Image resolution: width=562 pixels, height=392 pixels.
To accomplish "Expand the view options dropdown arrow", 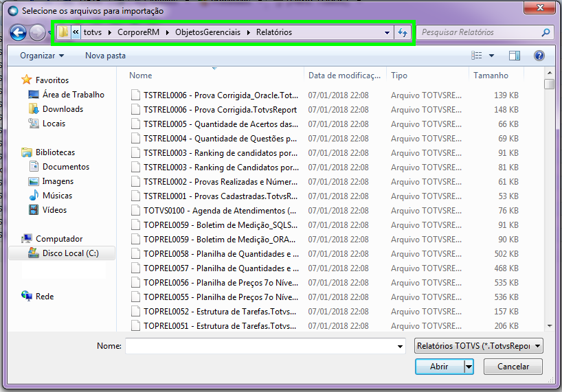I will pos(491,56).
